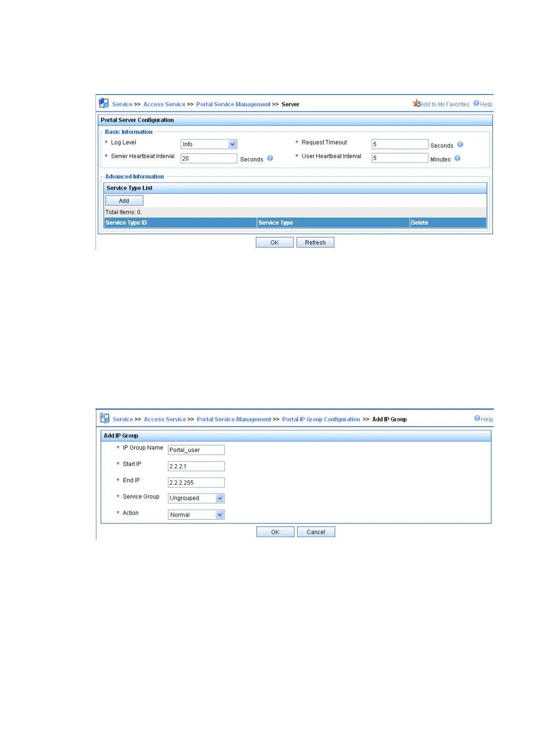Click Portal IP Group Configuration breadcrumb link
This screenshot has width=557, height=756.
(x=321, y=419)
